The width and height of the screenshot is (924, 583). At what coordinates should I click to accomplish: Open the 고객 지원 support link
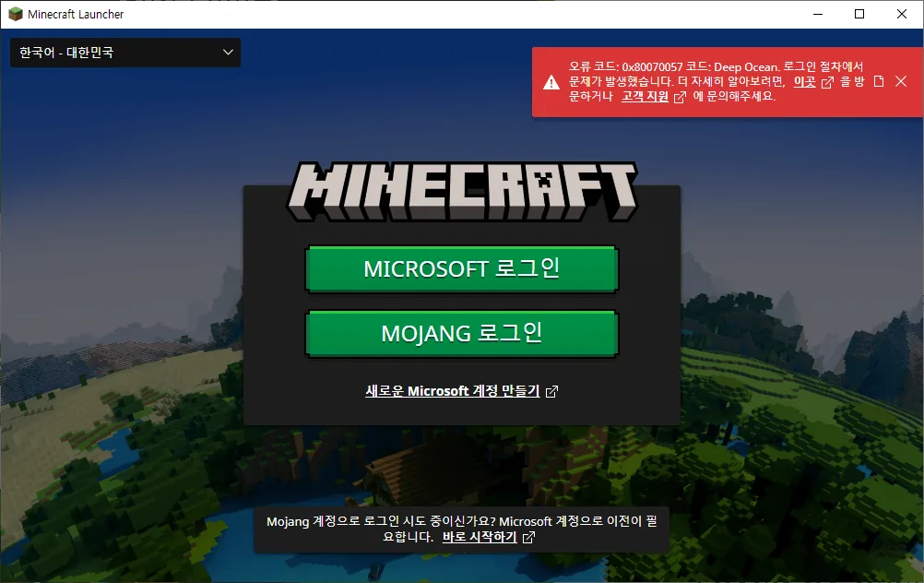645,96
